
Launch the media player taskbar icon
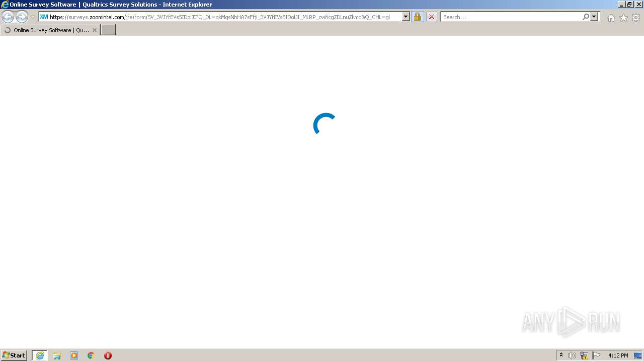point(74,355)
